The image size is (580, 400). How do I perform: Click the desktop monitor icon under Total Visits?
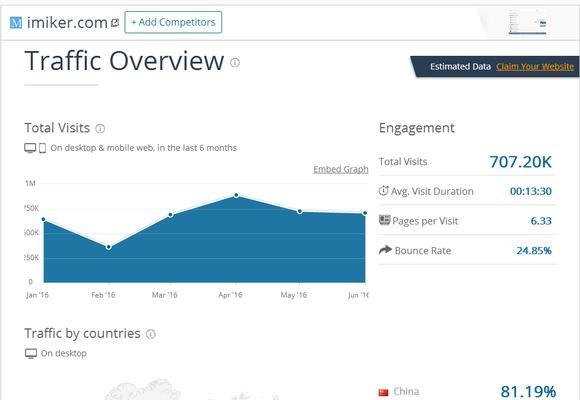(x=30, y=148)
